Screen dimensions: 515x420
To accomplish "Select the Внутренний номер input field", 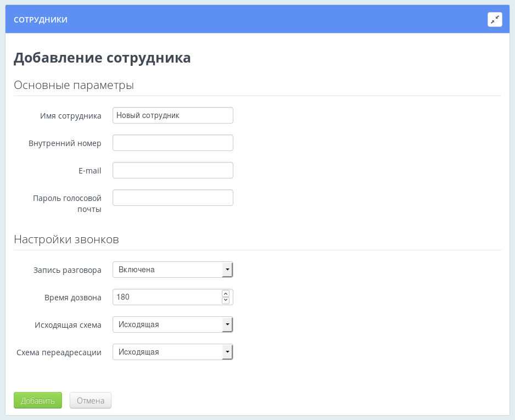I will coord(172,143).
